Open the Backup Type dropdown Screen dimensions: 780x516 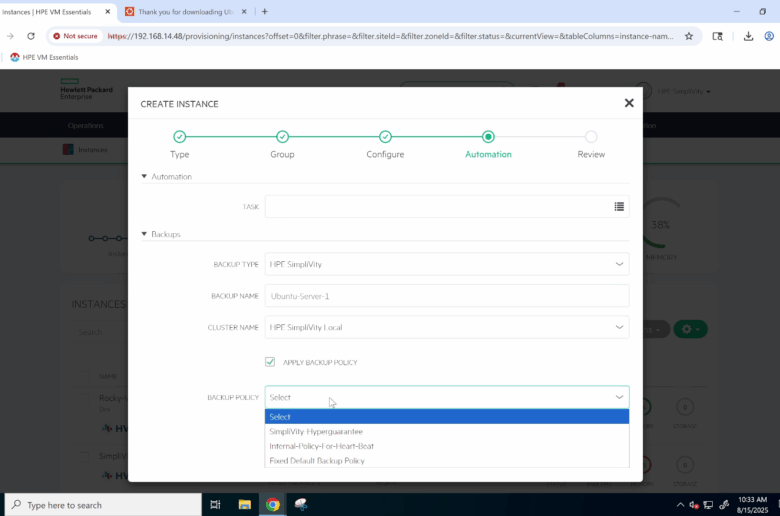[x=446, y=264]
